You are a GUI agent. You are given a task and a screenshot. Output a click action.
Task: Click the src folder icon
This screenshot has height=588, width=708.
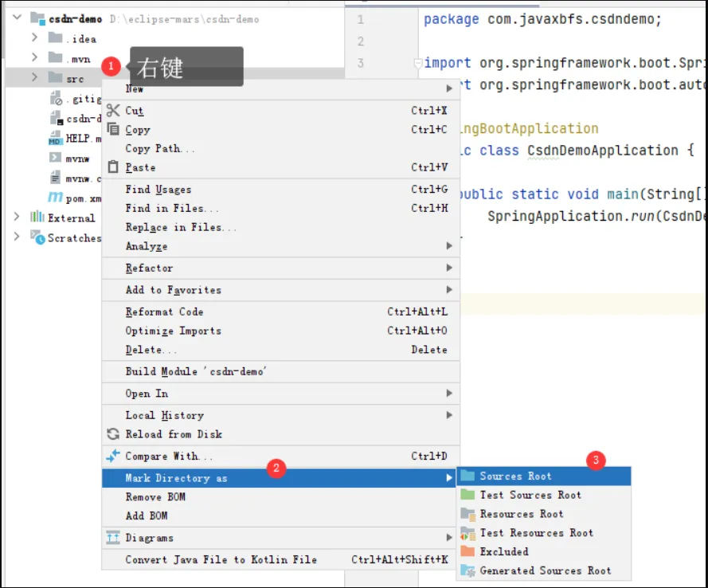click(x=55, y=77)
